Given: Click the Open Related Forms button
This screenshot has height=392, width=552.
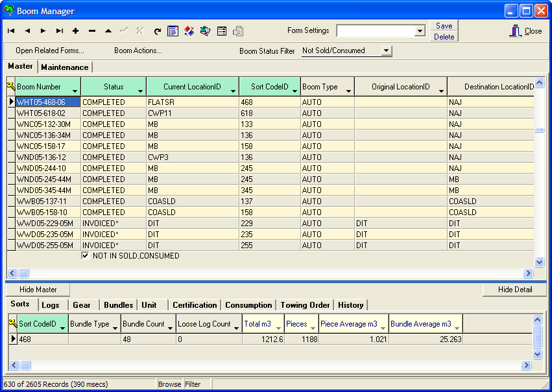Looking at the screenshot, I should (x=50, y=51).
